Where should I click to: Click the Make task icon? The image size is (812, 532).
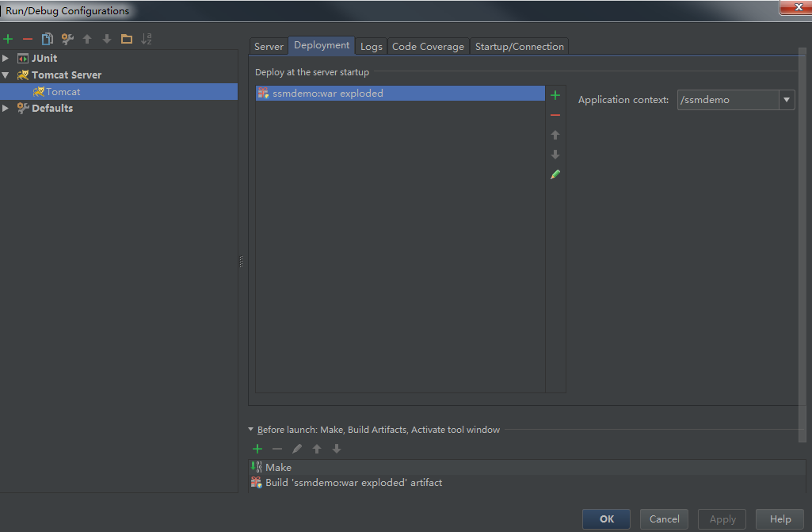[257, 467]
